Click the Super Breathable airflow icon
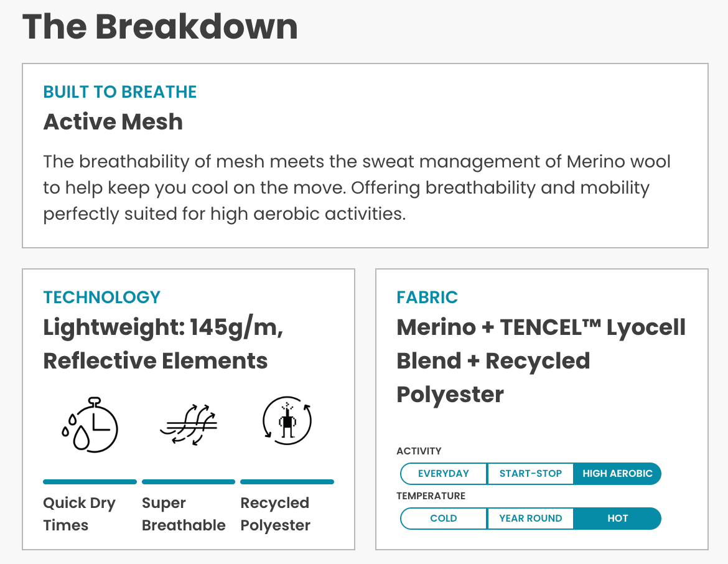This screenshot has width=728, height=564. pos(189,424)
